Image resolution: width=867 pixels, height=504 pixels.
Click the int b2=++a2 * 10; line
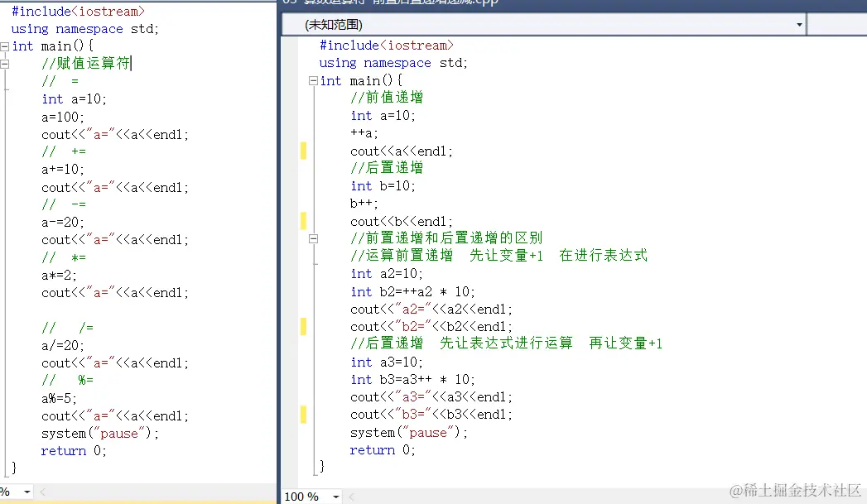pyautogui.click(x=412, y=292)
